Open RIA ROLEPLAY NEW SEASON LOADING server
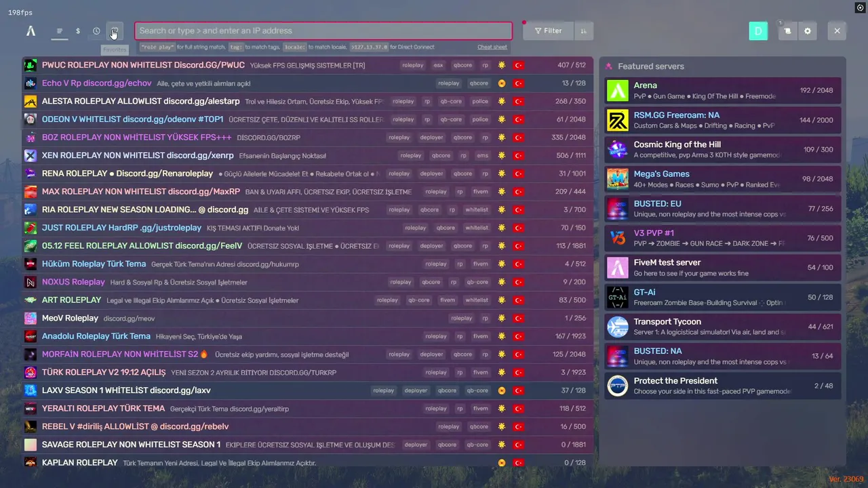 click(x=307, y=209)
